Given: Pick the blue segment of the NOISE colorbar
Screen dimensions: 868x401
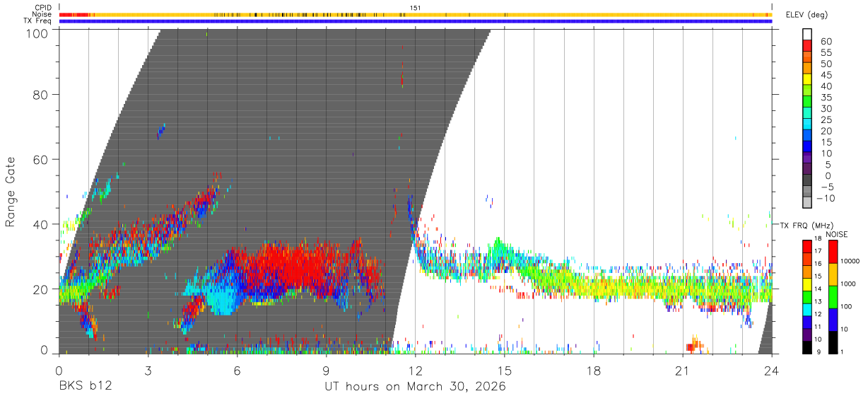Looking at the screenshot, I should [832, 319].
